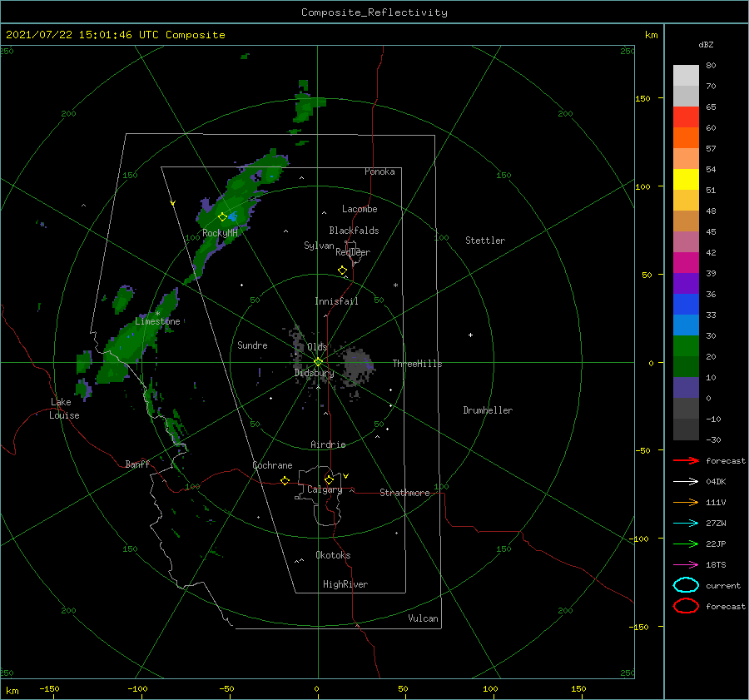Click the Vulcan label

coord(423,618)
